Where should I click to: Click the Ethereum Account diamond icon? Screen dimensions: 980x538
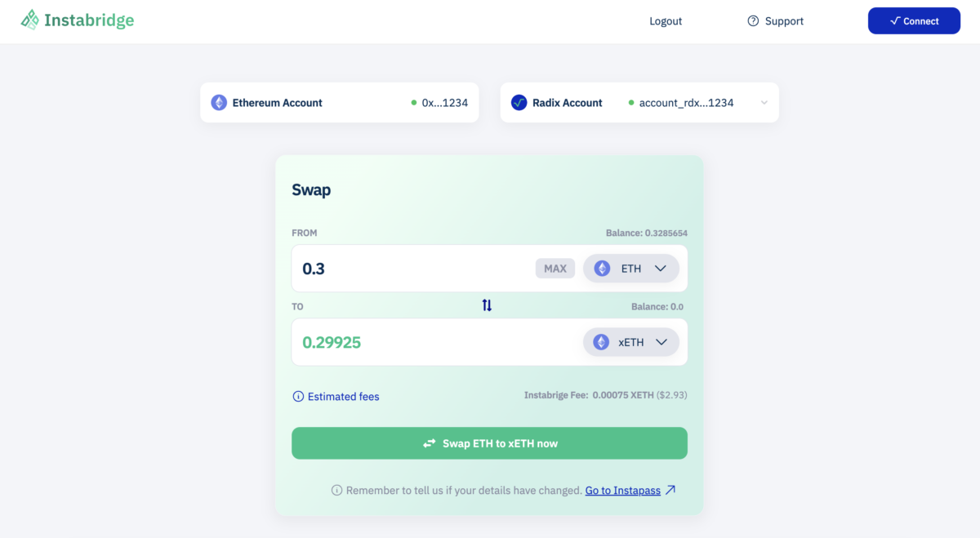coord(219,103)
